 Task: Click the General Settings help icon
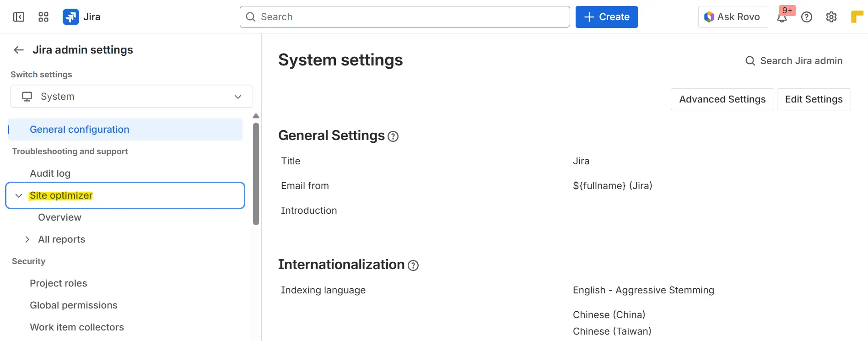click(x=393, y=136)
